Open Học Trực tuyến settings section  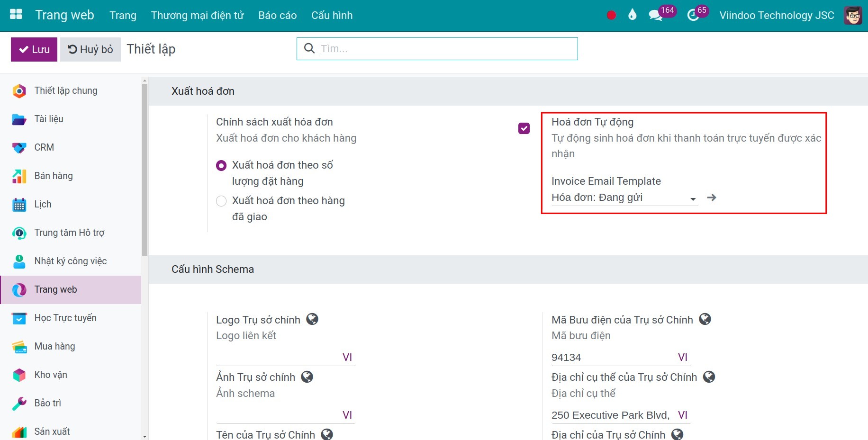click(x=71, y=318)
